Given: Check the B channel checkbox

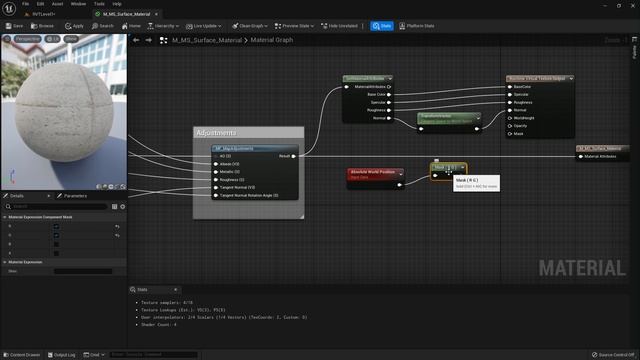Looking at the screenshot, I should [56, 244].
